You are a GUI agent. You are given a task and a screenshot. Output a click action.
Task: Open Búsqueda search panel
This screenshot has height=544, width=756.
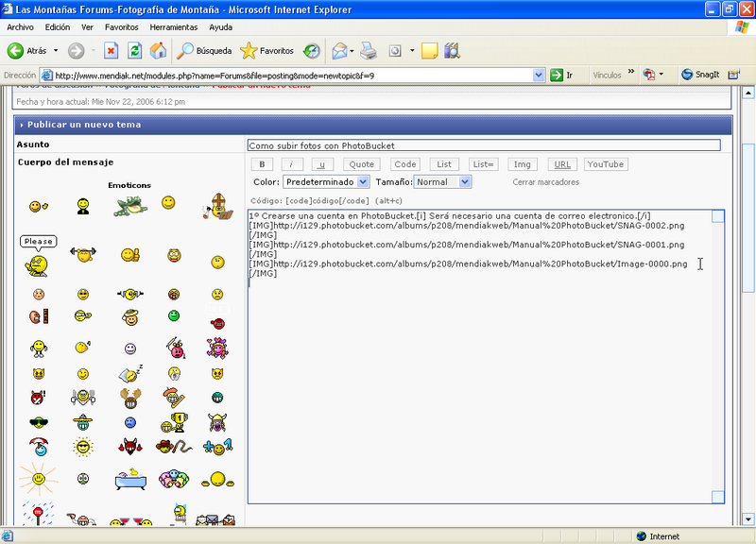click(x=204, y=51)
